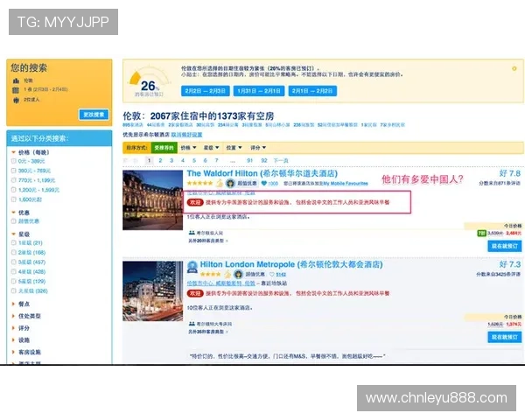Click the filled heart icon on The Waldorf Hilton
525x420 pixels.
[264, 183]
